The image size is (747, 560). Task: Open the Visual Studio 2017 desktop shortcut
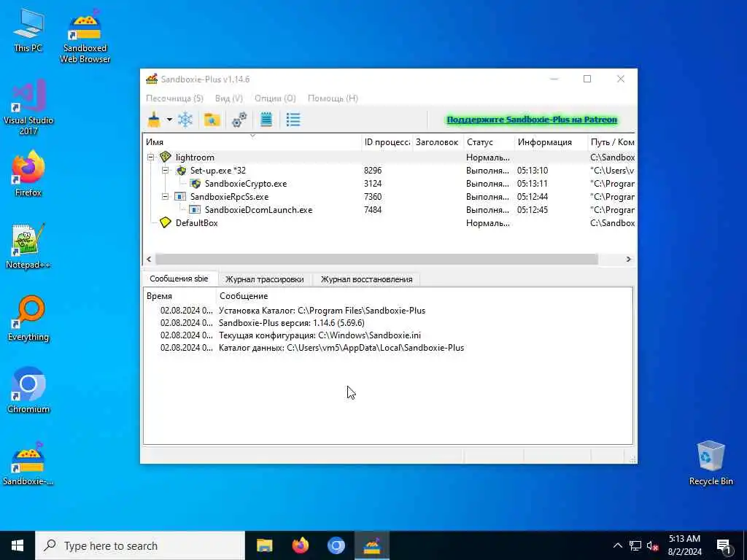[28, 108]
